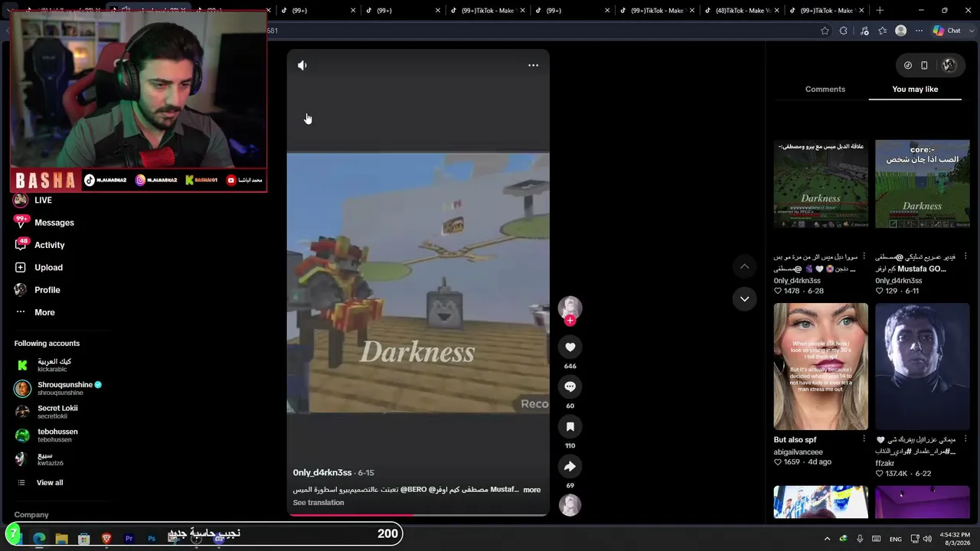Open the get-app phone icon in top pill
The height and width of the screenshot is (551, 980).
click(x=924, y=66)
